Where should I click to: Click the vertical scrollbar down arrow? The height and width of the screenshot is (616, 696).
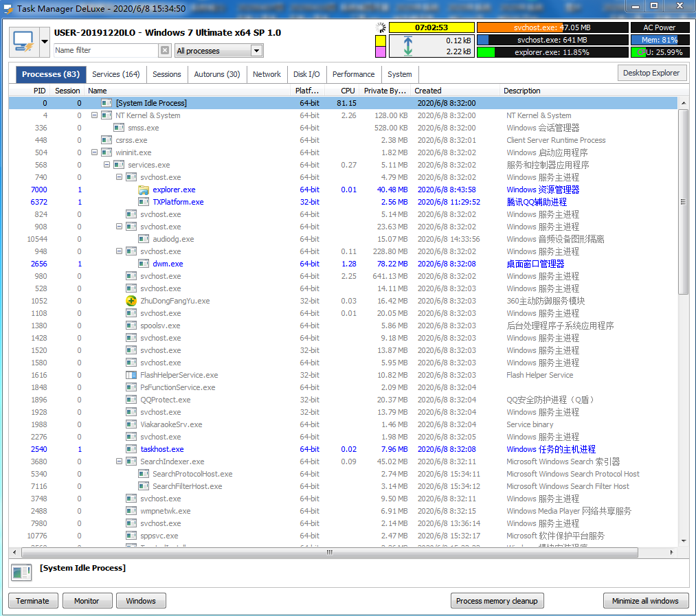pos(684,541)
